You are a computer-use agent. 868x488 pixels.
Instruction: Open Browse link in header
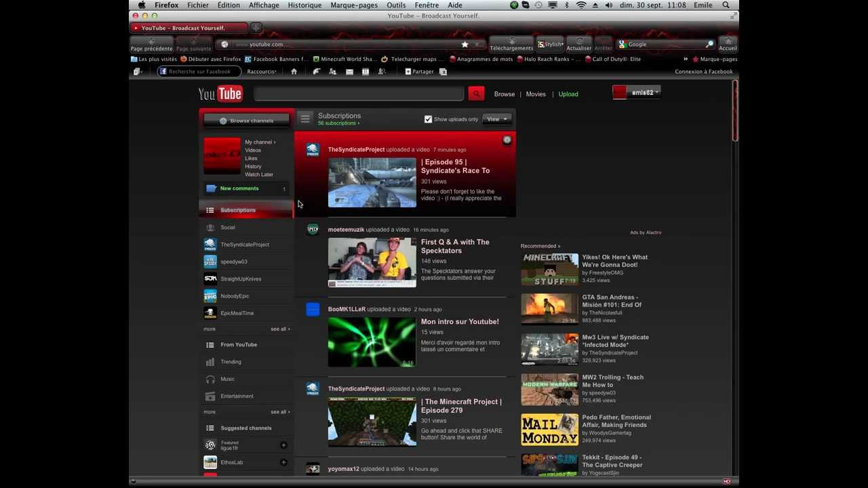505,94
